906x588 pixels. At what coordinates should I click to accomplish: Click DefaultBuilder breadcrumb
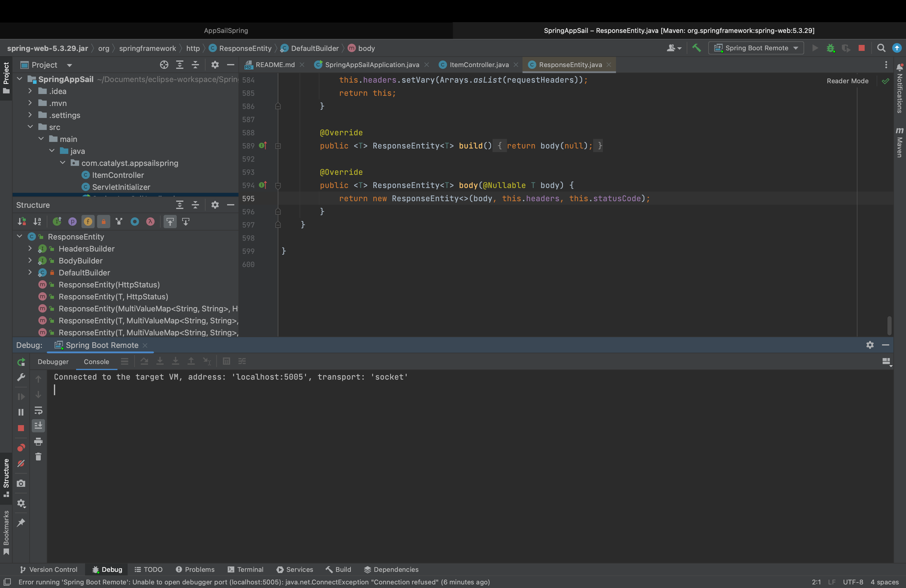point(309,48)
